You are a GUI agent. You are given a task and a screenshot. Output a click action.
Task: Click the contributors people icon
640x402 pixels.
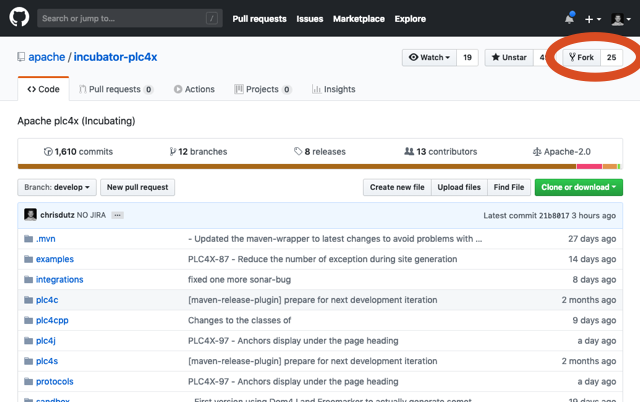tap(409, 152)
